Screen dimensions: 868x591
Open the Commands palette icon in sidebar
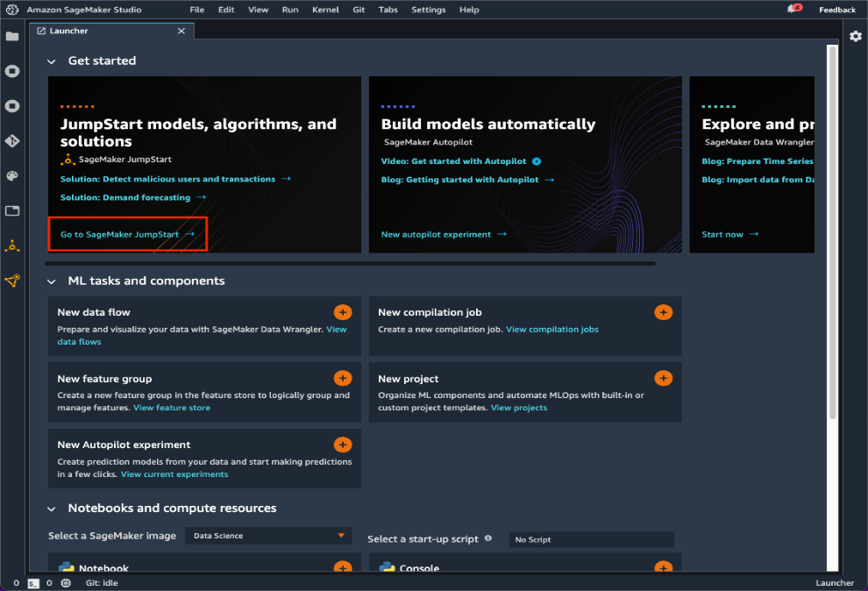pos(12,175)
